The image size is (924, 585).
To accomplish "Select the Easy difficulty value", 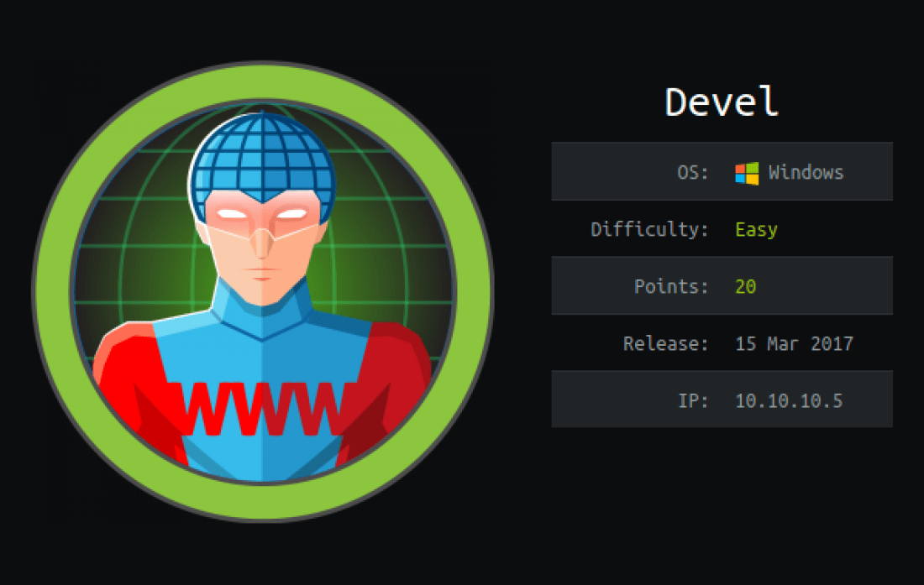I will 756,229.
